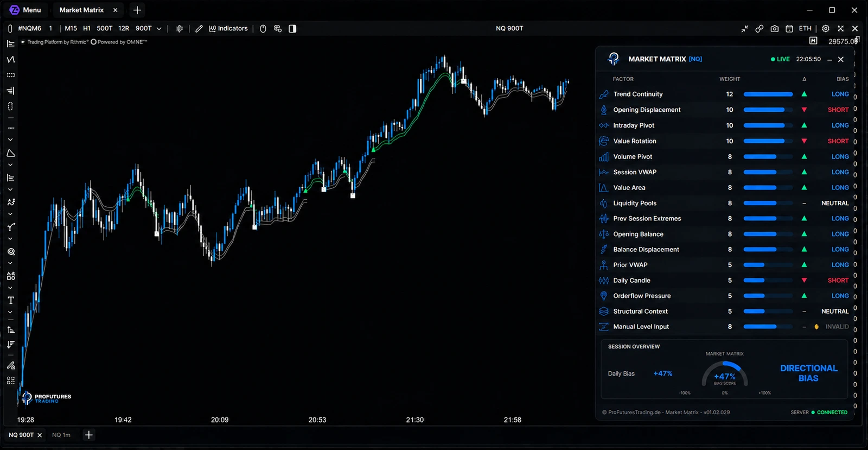Select the 12R timeframe
Image resolution: width=868 pixels, height=450 pixels.
124,28
